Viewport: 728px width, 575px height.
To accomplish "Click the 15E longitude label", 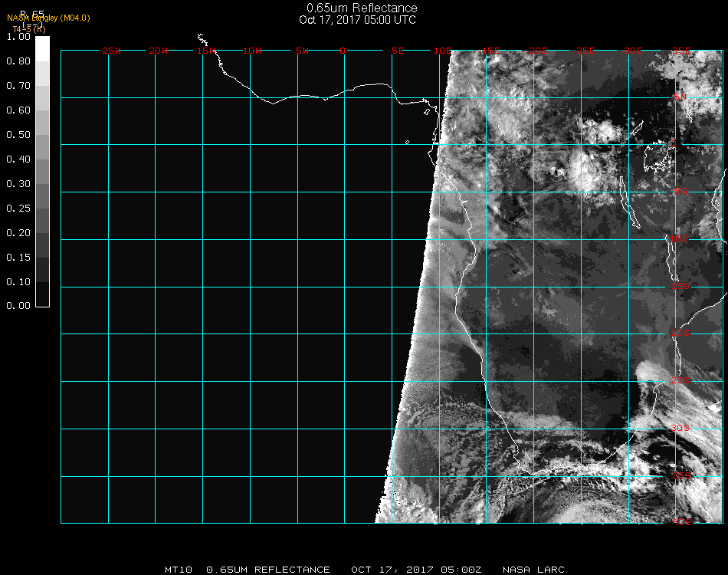I will [491, 51].
